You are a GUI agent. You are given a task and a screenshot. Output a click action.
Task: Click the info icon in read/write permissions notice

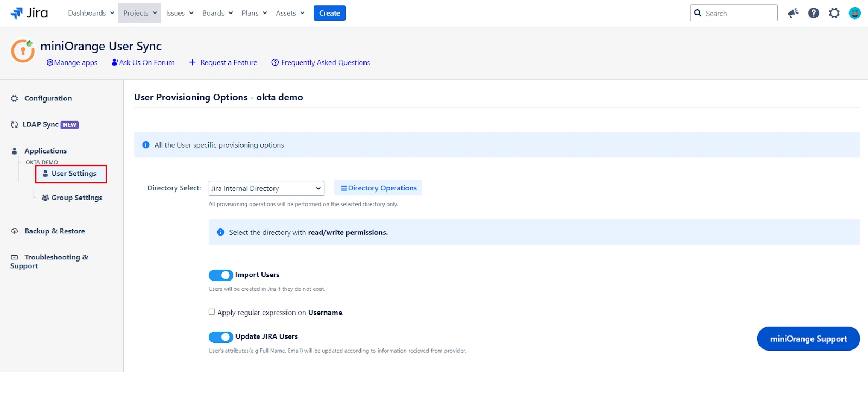[x=220, y=232]
